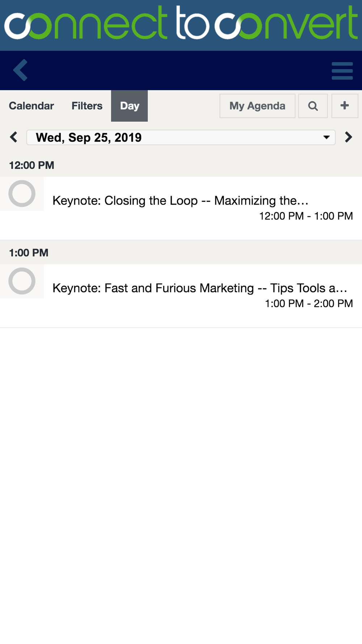Toggle circle for Closing the Loop keynote

click(22, 193)
